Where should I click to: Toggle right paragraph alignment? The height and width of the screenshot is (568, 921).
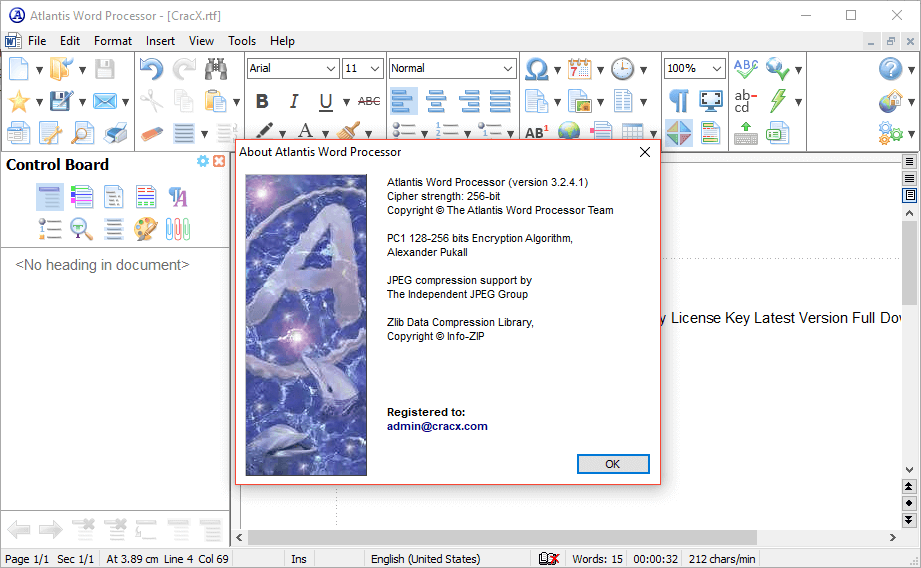tap(468, 101)
